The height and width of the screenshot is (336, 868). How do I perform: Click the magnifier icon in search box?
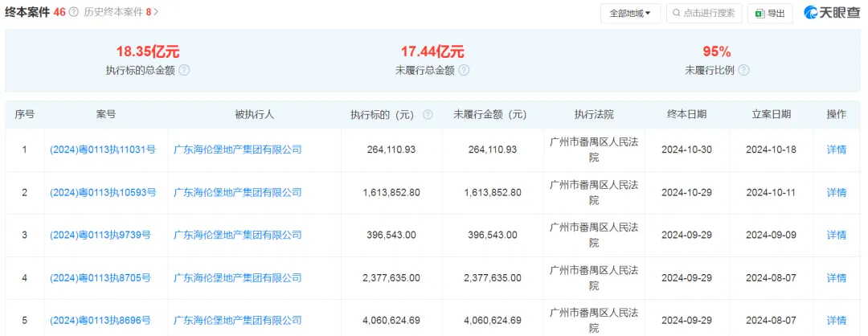coord(677,14)
